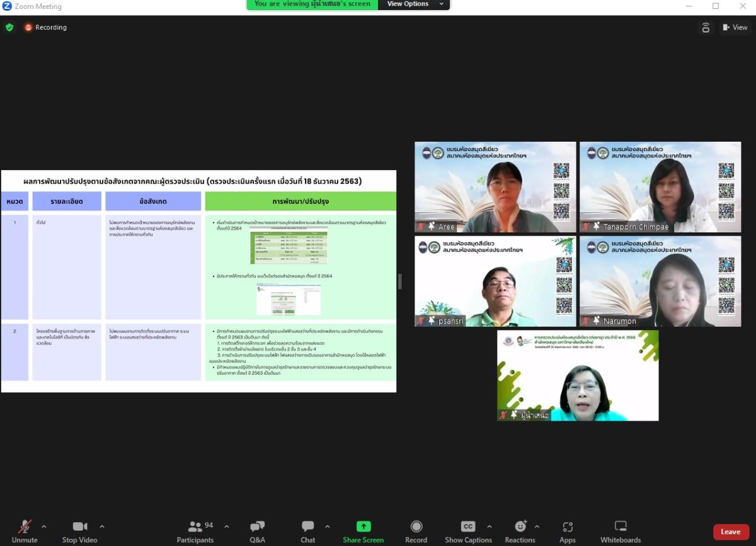Expand the caret next to Participants

point(227,526)
